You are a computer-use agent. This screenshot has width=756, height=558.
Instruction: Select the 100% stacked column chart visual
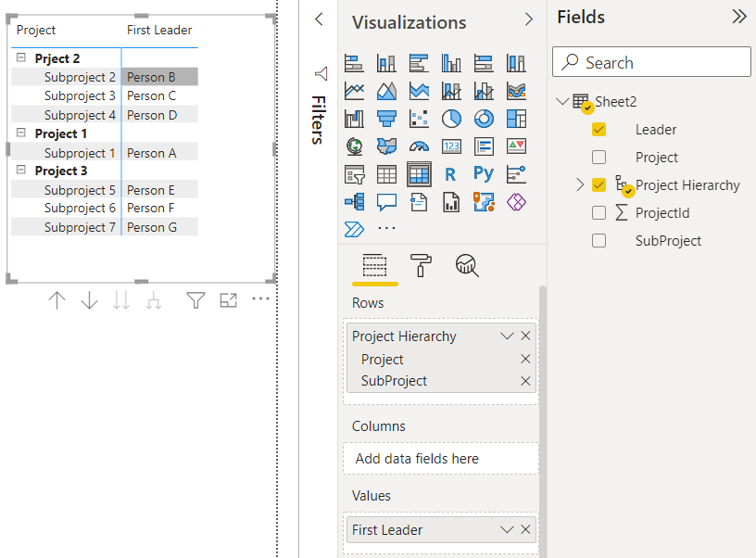(x=516, y=63)
